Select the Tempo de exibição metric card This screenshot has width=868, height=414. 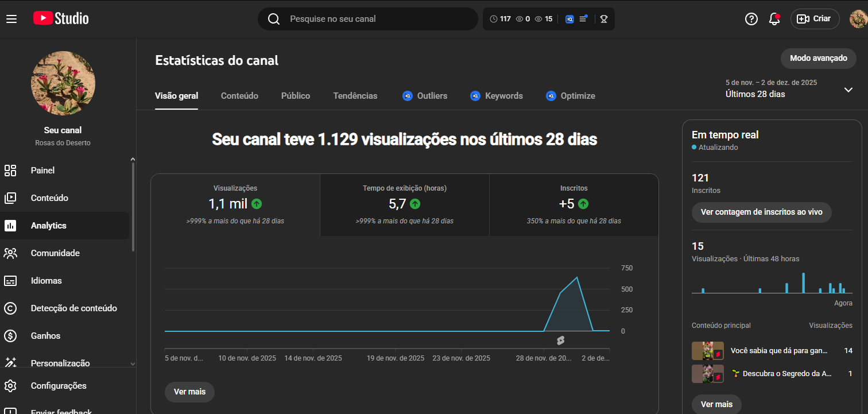coord(405,205)
